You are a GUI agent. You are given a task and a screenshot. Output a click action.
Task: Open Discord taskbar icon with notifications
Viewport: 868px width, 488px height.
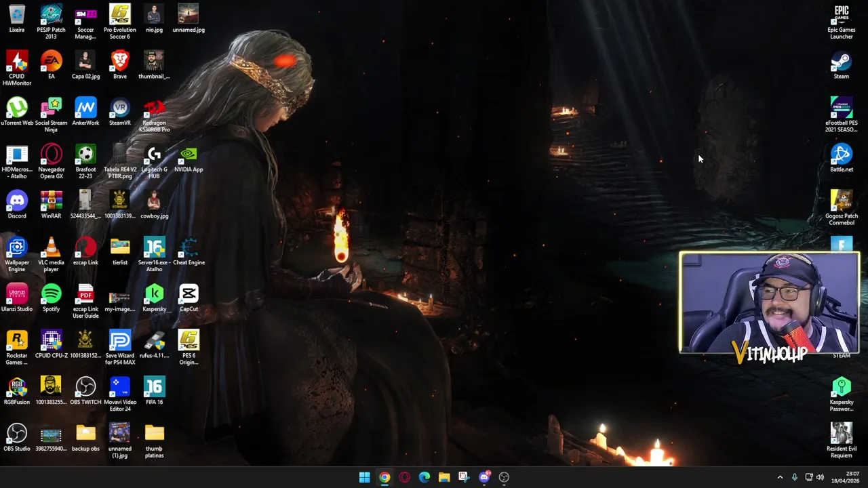[484, 477]
